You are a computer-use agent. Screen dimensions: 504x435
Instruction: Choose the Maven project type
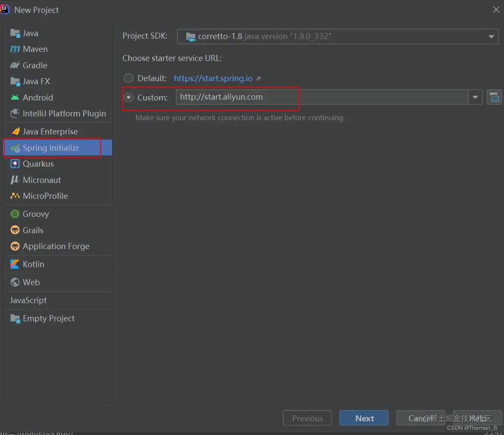click(58, 49)
